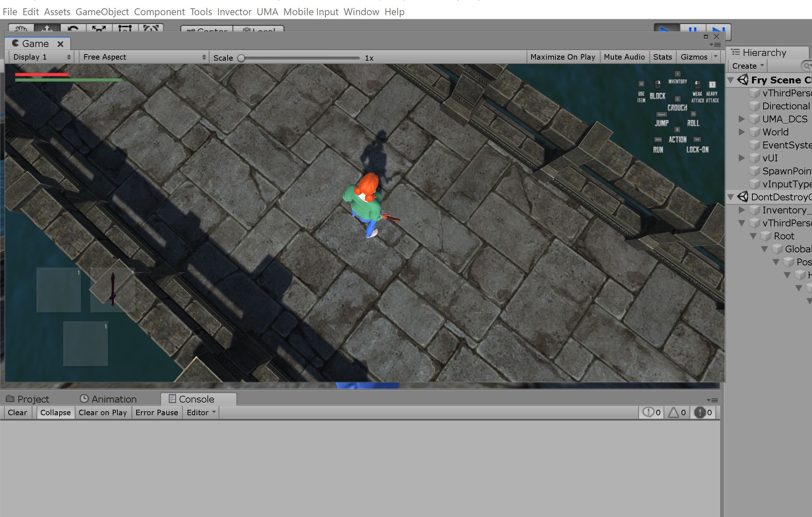Expand the UMA_DCS object

coord(742,119)
